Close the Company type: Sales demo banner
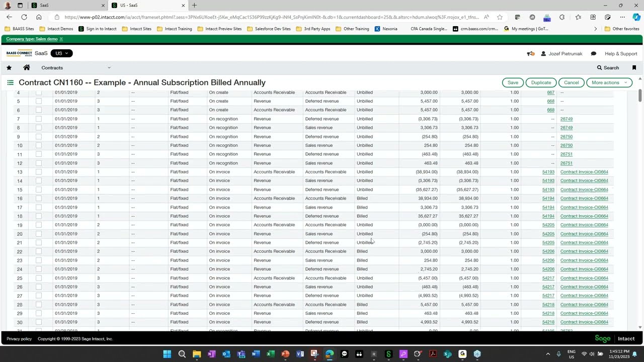The height and width of the screenshot is (362, 644). tap(61, 39)
